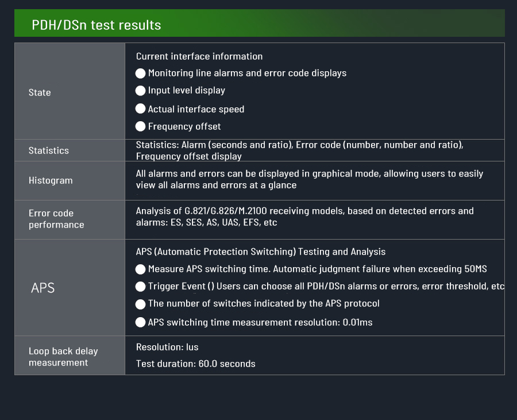
Task: Select APS switching time measurement resolution bullet
Action: pos(141,322)
